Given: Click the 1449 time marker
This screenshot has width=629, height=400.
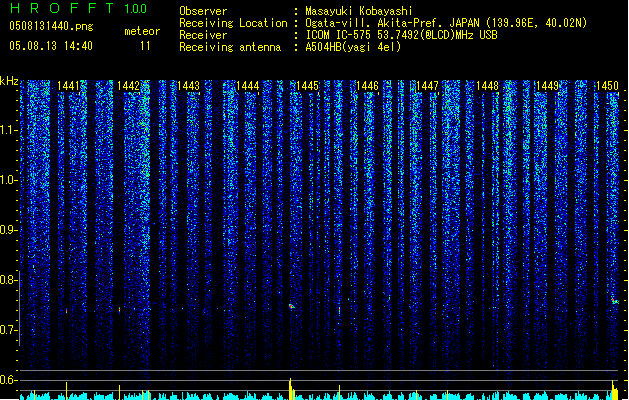Looking at the screenshot, I should click(x=547, y=86).
